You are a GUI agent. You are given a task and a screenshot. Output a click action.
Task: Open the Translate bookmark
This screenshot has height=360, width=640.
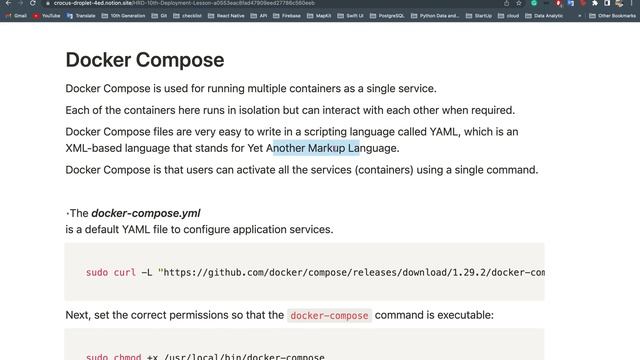[x=81, y=16]
